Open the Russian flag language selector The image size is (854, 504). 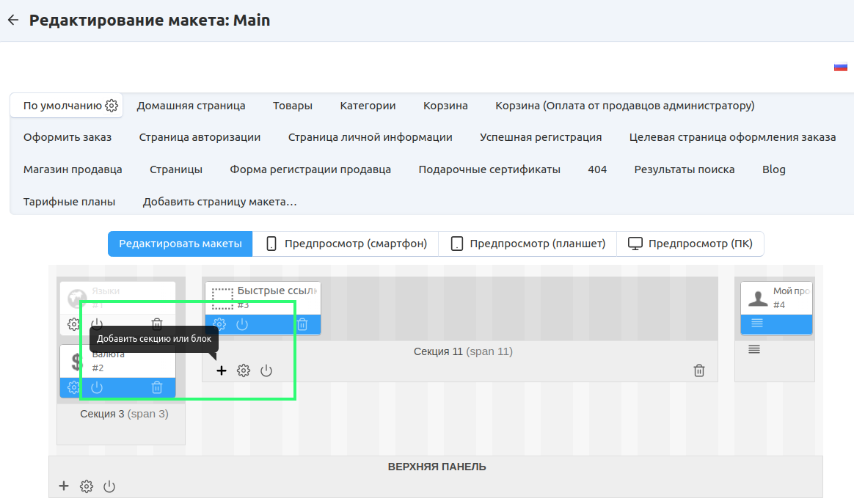840,67
